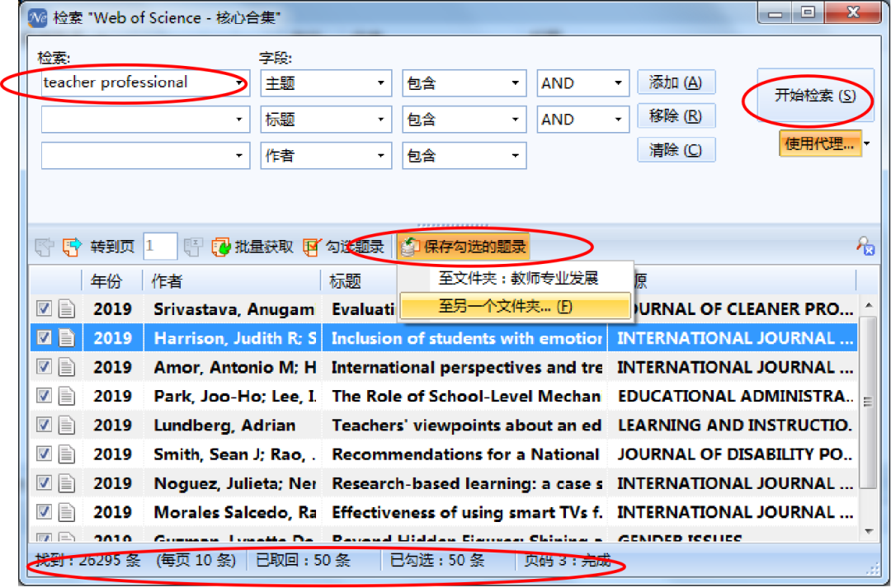The height and width of the screenshot is (588, 891).
Task: Open document icon for Smith, Sean row
Action: coord(67,454)
